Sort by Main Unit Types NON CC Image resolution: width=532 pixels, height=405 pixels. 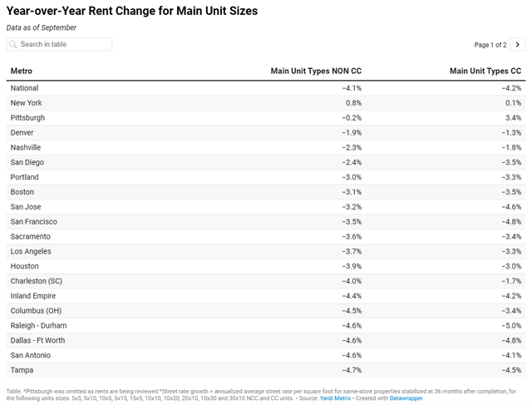point(316,72)
